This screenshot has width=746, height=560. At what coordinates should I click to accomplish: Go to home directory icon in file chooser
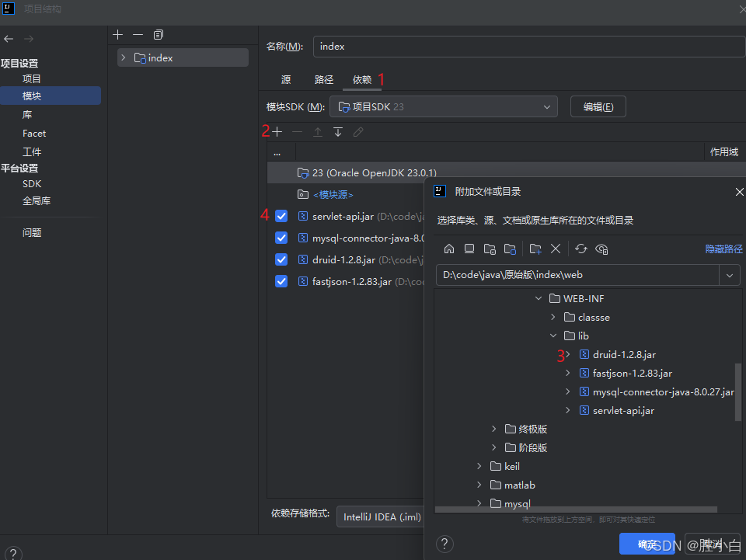coord(449,249)
